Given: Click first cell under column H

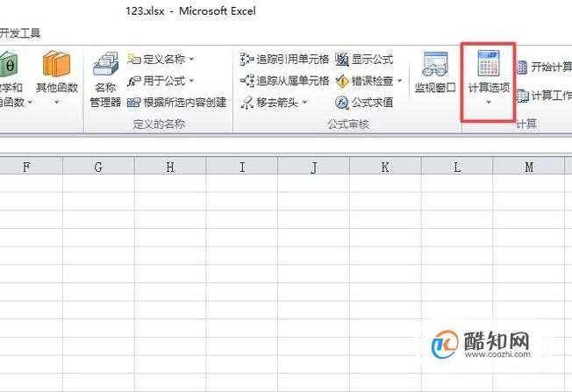Looking at the screenshot, I should click(170, 183).
